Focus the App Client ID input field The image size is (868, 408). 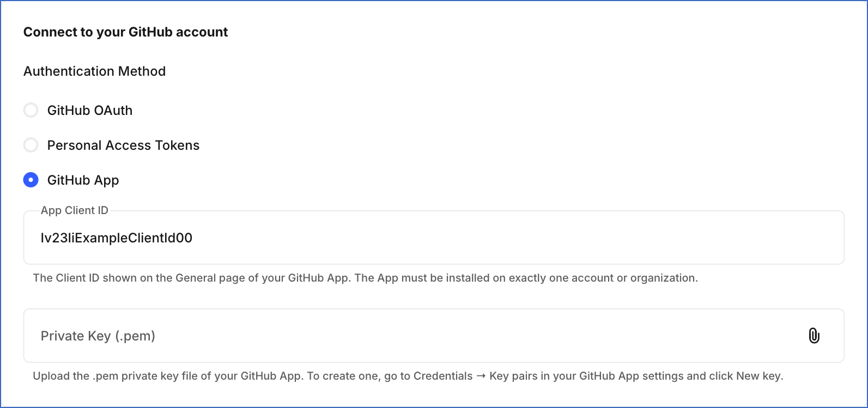(434, 238)
